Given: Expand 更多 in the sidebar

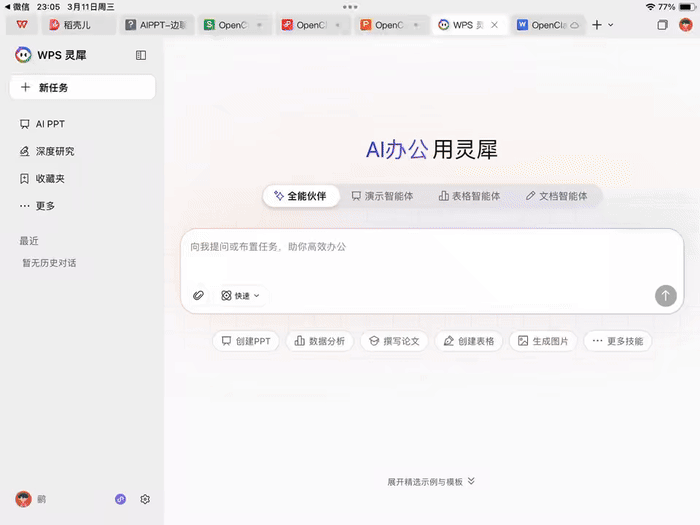Looking at the screenshot, I should (x=38, y=206).
